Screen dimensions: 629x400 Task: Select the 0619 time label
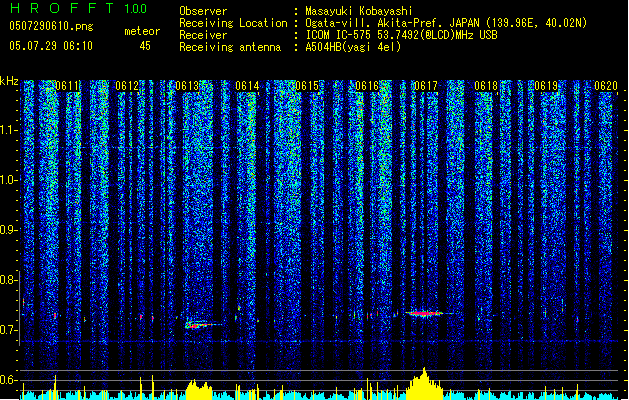[546, 86]
